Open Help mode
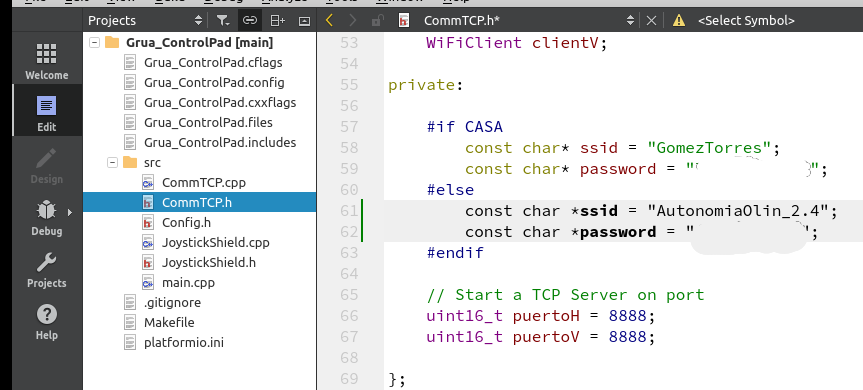This screenshot has height=390, width=863. [47, 322]
